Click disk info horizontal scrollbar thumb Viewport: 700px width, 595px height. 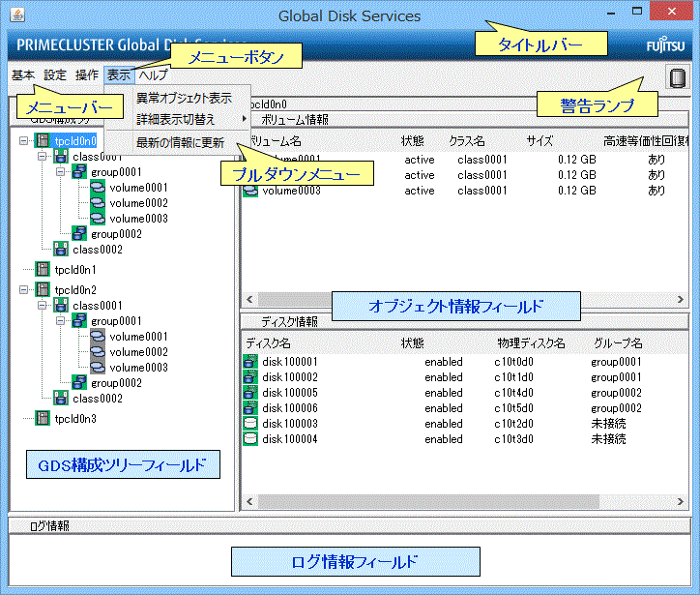[x=428, y=501]
